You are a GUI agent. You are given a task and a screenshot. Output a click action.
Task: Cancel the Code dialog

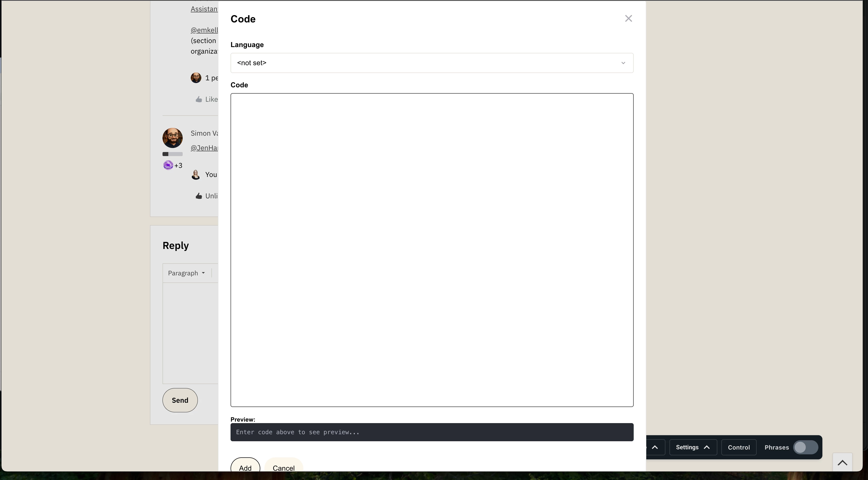[x=283, y=468]
